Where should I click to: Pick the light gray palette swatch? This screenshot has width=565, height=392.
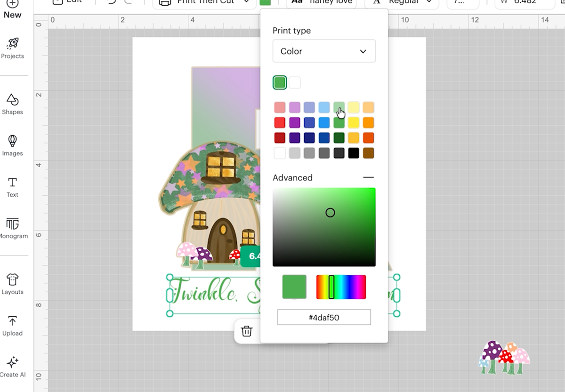coord(295,153)
